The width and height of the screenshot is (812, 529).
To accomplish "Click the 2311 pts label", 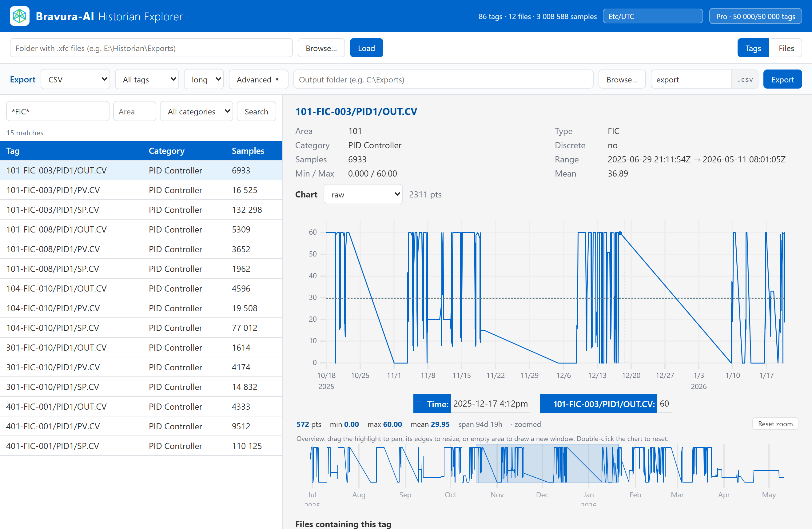I will pyautogui.click(x=425, y=194).
